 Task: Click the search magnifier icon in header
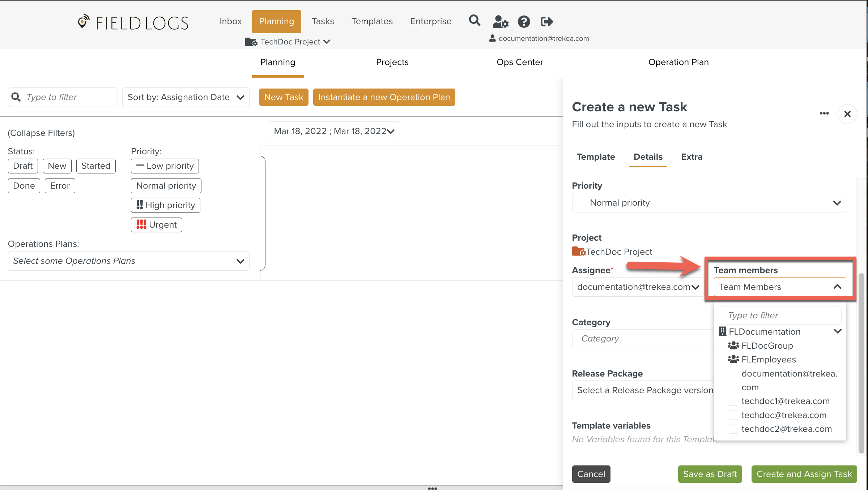coord(475,21)
